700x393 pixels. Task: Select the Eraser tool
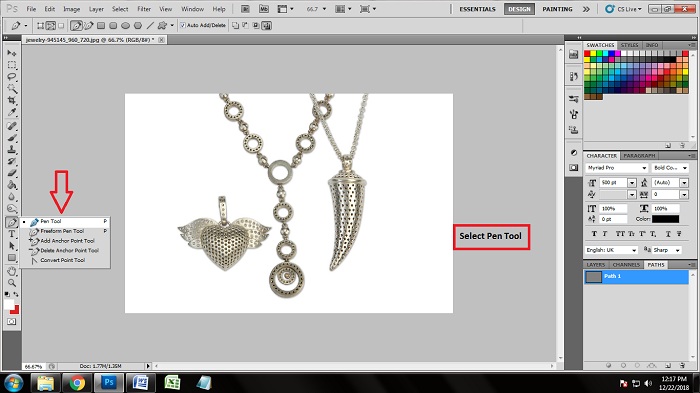[x=12, y=173]
